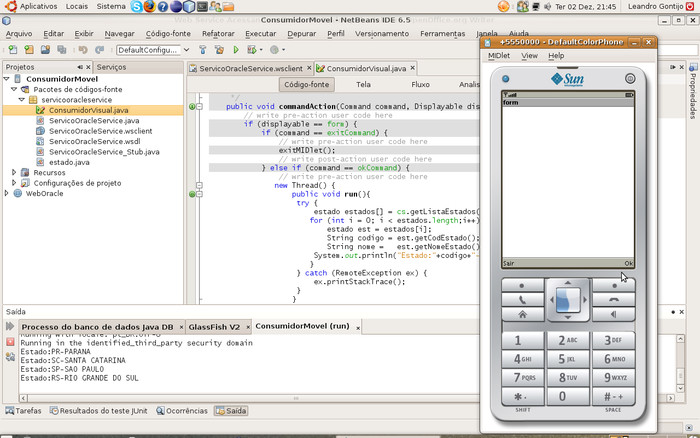This screenshot has height=438, width=700.
Task: Open the Aplicativos system menu
Action: (x=38, y=6)
